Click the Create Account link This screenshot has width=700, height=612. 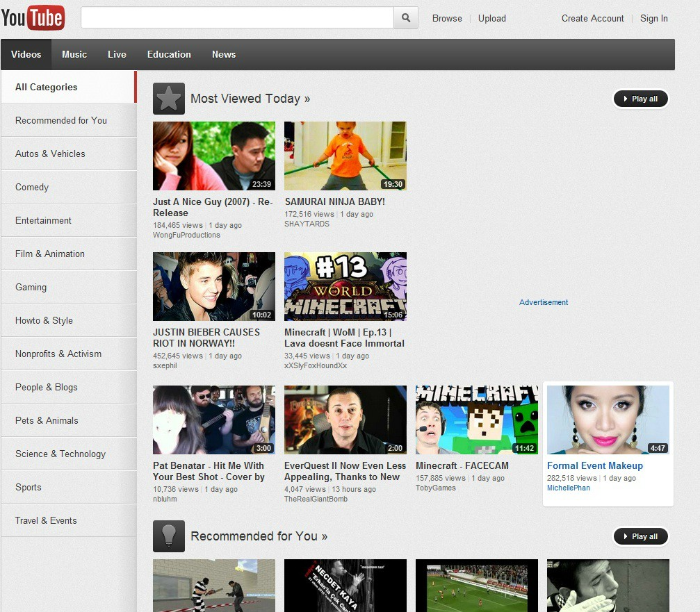(x=592, y=19)
